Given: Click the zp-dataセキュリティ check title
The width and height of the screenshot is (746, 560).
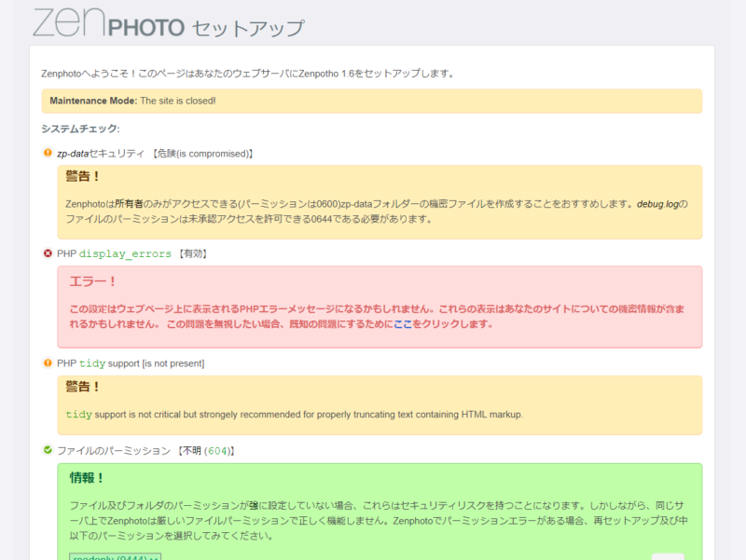Looking at the screenshot, I should point(101,154).
